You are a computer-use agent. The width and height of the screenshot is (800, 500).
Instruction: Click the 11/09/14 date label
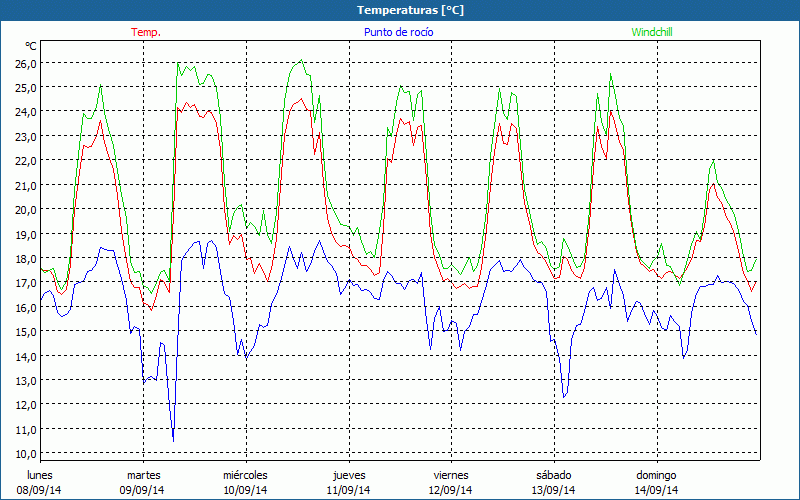[349, 490]
